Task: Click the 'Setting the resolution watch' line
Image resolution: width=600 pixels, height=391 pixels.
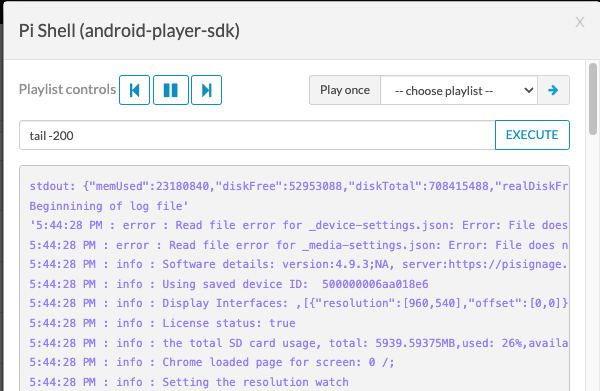Action: (189, 382)
